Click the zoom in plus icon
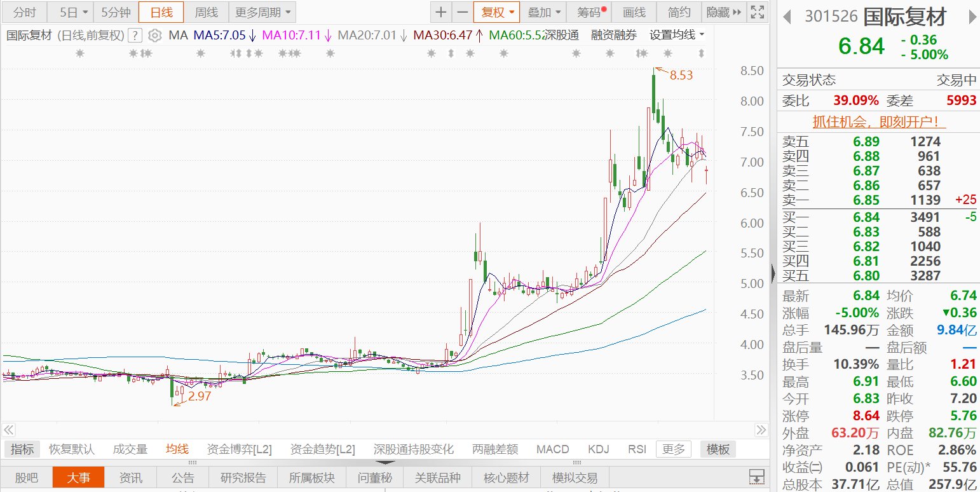Viewport: 980px width, 492px height. point(441,12)
